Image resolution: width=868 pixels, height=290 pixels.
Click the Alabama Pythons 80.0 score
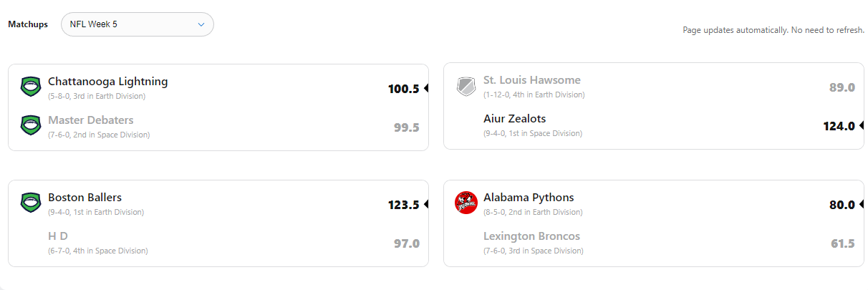point(842,205)
